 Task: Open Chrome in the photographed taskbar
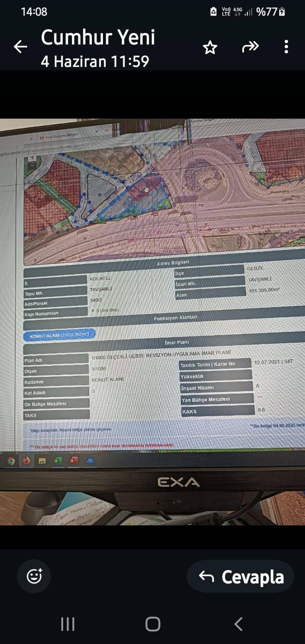[x=11, y=461]
